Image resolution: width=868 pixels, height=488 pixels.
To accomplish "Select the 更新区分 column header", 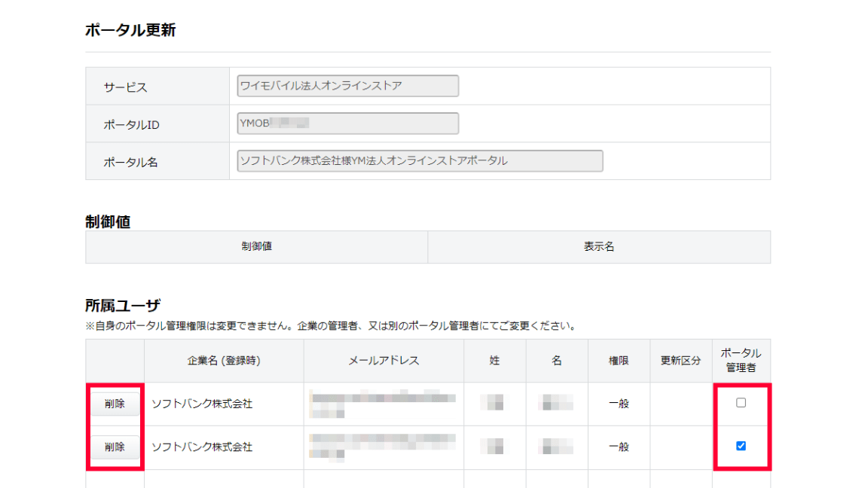I will [x=680, y=361].
